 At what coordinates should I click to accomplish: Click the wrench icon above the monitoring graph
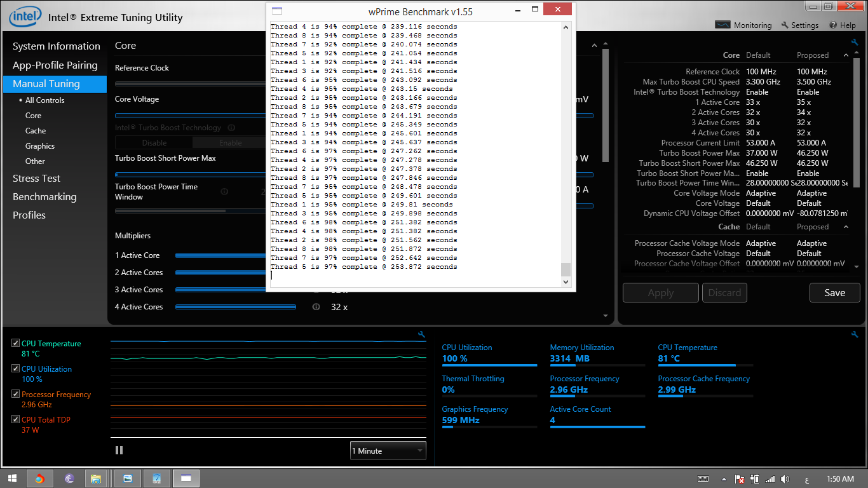click(x=421, y=334)
